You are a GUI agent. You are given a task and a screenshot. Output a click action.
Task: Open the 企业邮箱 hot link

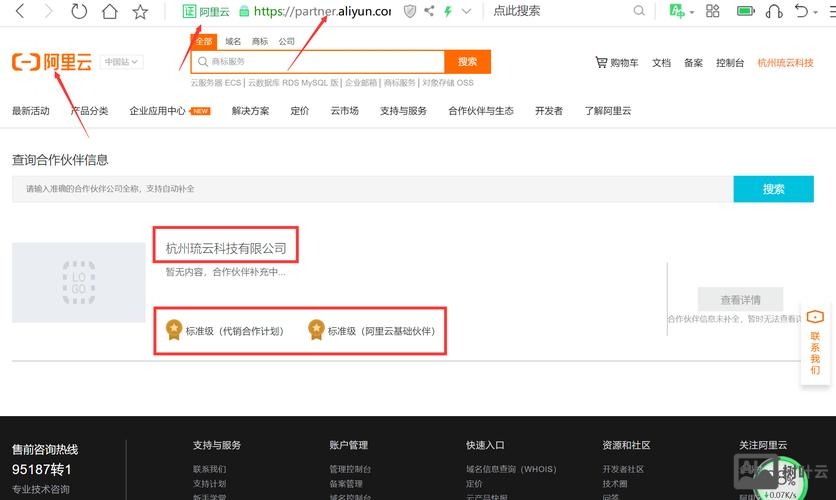click(361, 83)
